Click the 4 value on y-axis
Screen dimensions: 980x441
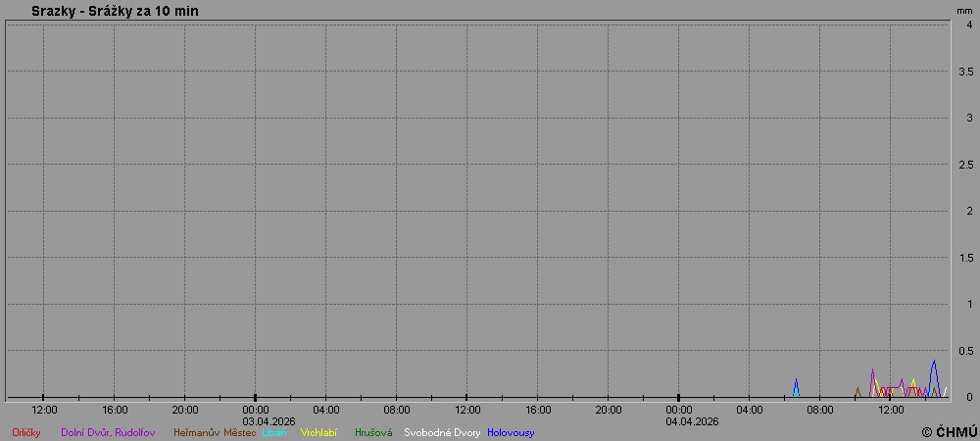point(968,24)
